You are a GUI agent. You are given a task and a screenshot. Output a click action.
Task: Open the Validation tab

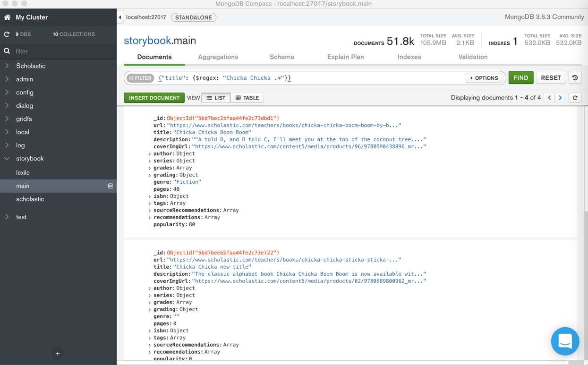pos(473,57)
